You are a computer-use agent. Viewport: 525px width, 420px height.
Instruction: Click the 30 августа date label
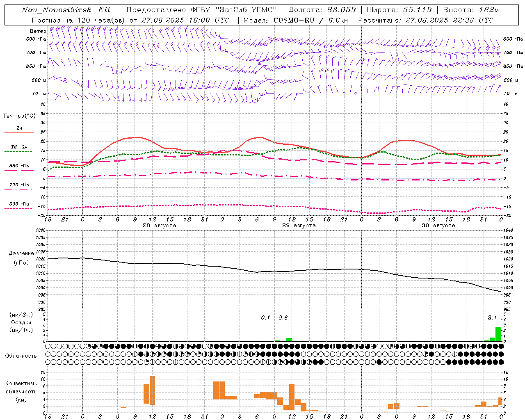[x=438, y=225]
